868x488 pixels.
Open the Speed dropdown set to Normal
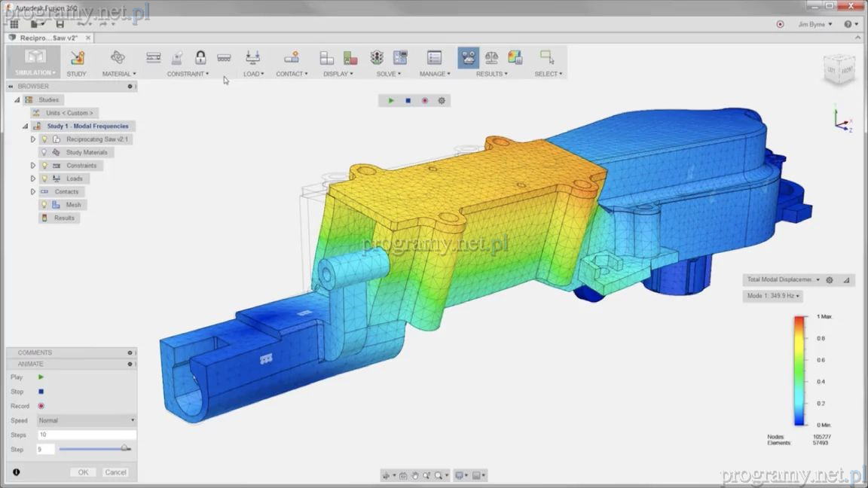tap(86, 420)
